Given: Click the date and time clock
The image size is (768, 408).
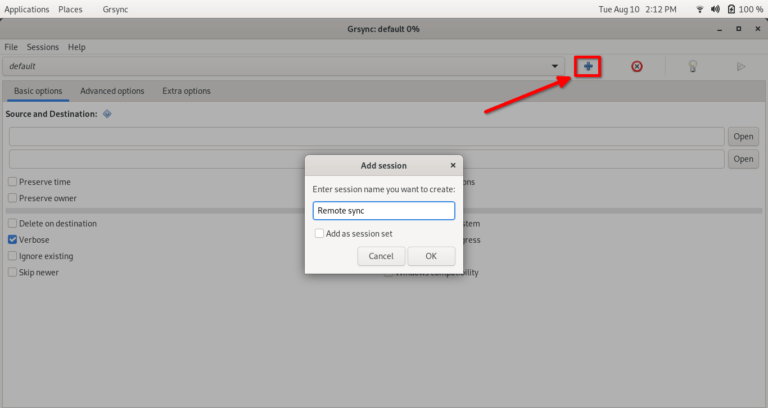Looking at the screenshot, I should (x=637, y=9).
